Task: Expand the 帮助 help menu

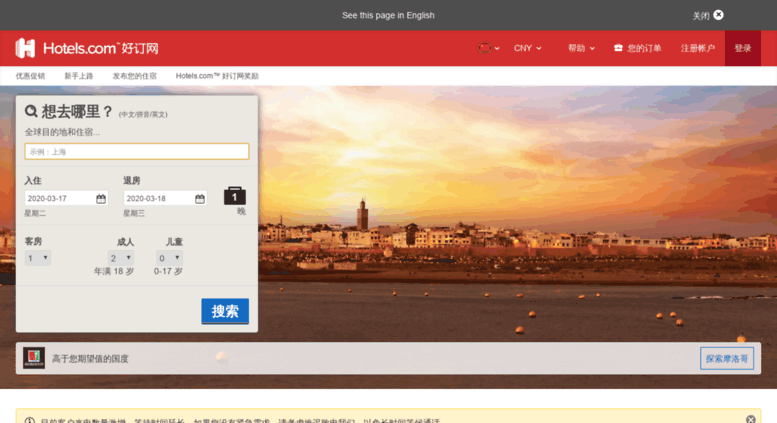Action: 581,48
